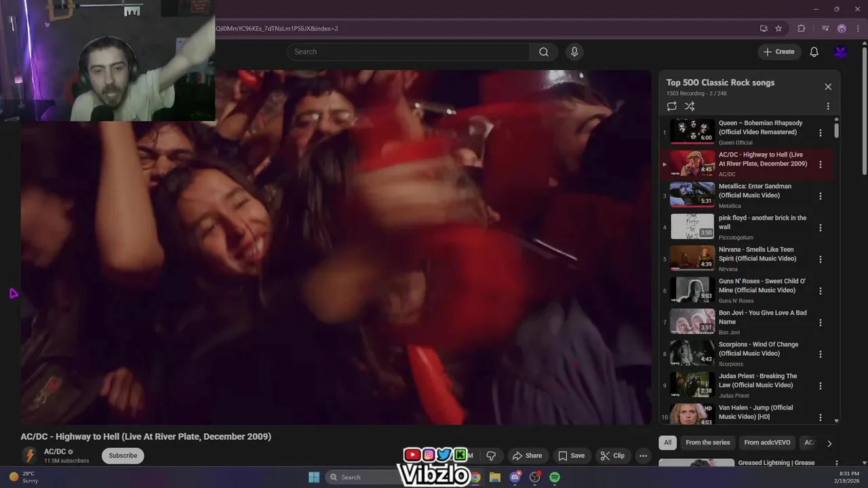Viewport: 868px width, 488px height.
Task: Open options for pink floyd another brick row
Action: click(x=821, y=228)
